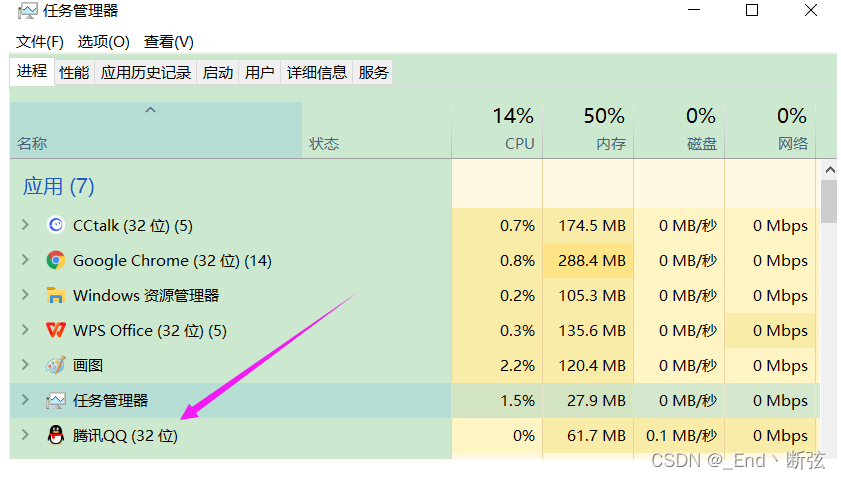Click the sort arrow above 名称 column
This screenshot has height=479, width=841.
click(x=151, y=110)
